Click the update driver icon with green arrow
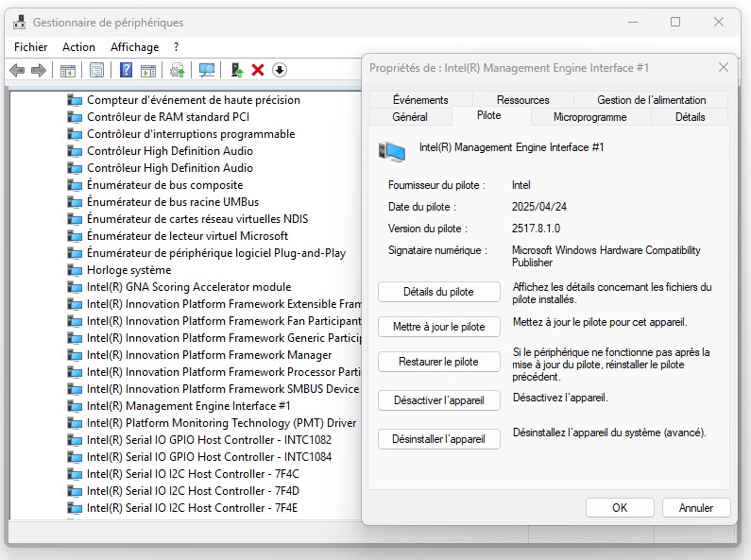751x560 pixels. point(237,70)
